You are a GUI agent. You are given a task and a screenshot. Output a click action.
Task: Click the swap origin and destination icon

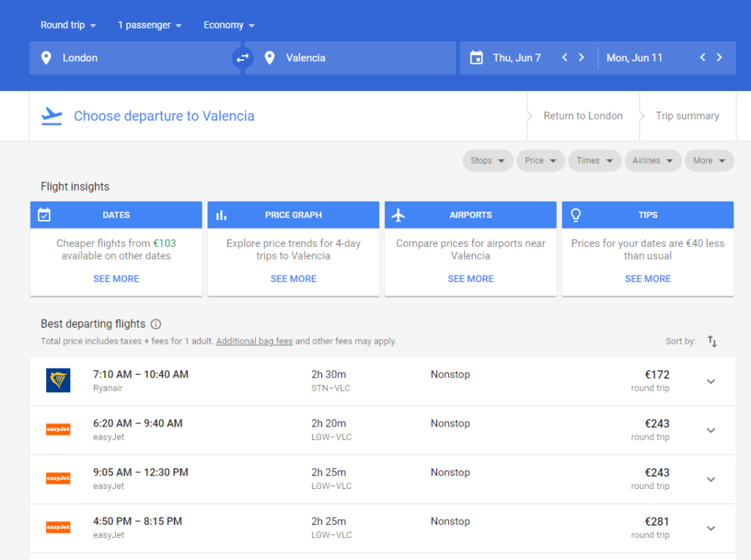242,57
